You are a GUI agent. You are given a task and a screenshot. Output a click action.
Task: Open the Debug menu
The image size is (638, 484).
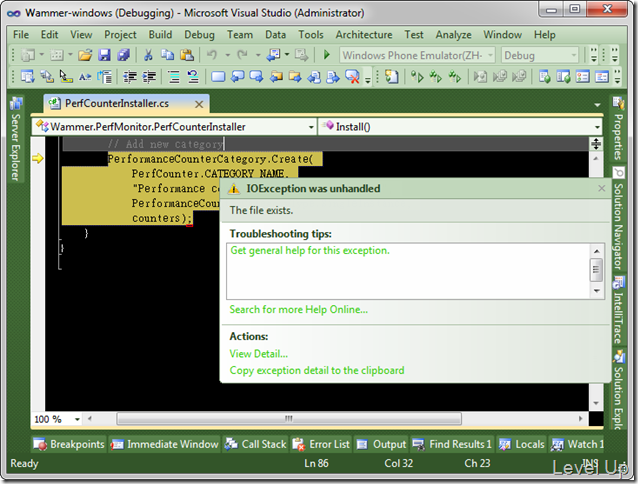point(199,35)
